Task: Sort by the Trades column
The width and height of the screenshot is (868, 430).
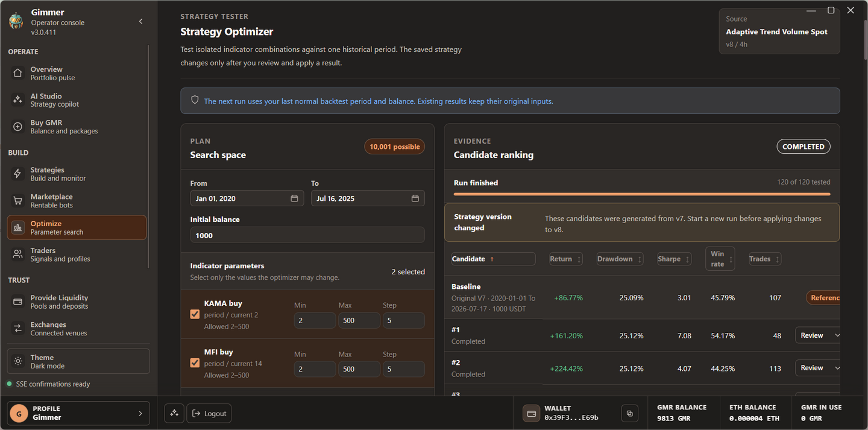Action: (x=764, y=259)
